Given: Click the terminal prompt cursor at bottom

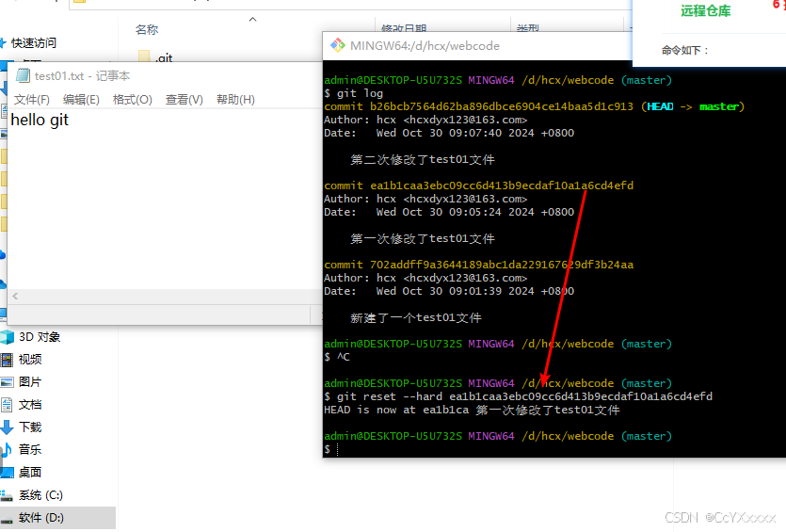Looking at the screenshot, I should 337,449.
